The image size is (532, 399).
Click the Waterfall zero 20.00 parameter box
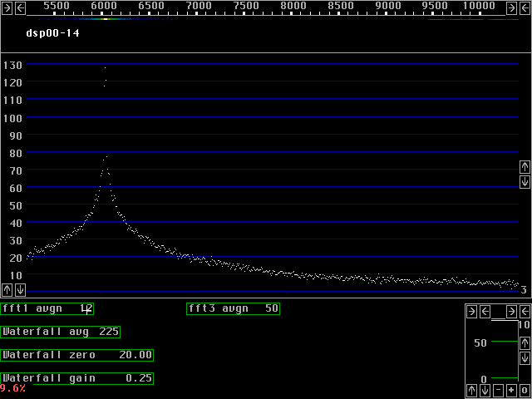click(76, 355)
